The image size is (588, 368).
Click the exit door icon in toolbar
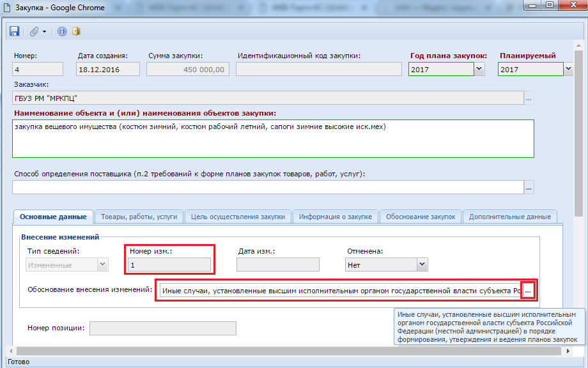76,31
